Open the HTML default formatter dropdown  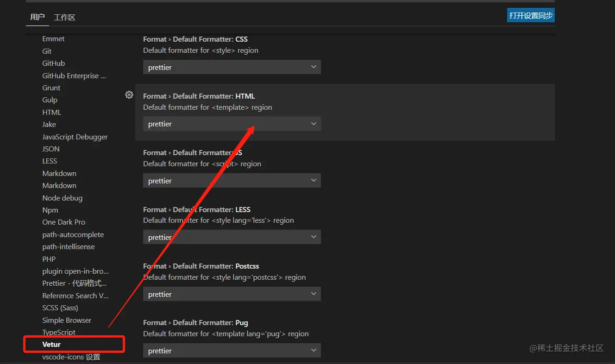coord(232,124)
